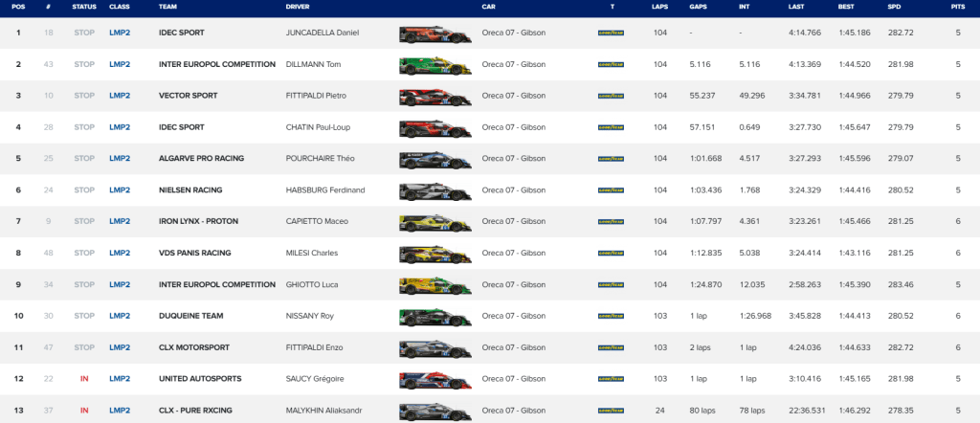The width and height of the screenshot is (980, 423).
Task: Click the red IN status for United Autosports
Action: click(x=84, y=379)
